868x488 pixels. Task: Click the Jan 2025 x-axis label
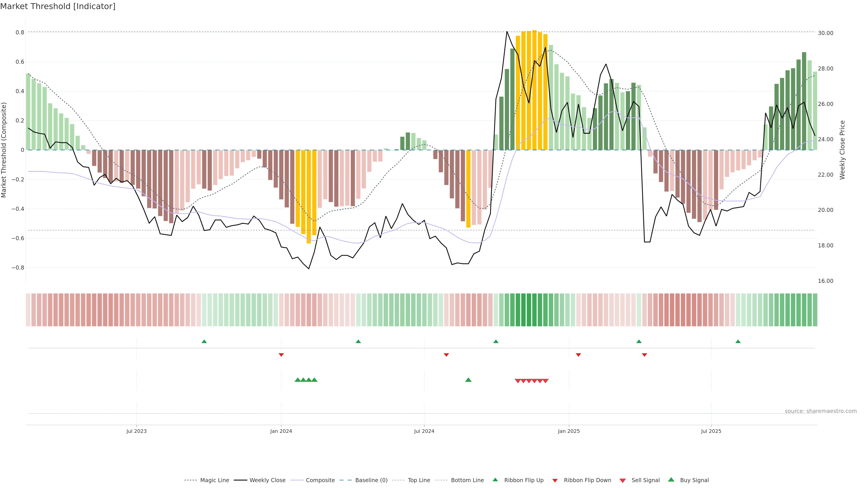[569, 431]
